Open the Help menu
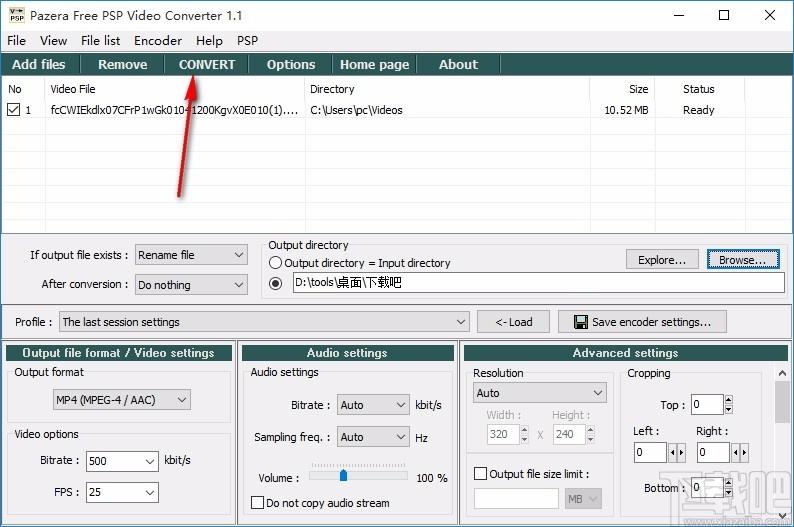 [209, 40]
